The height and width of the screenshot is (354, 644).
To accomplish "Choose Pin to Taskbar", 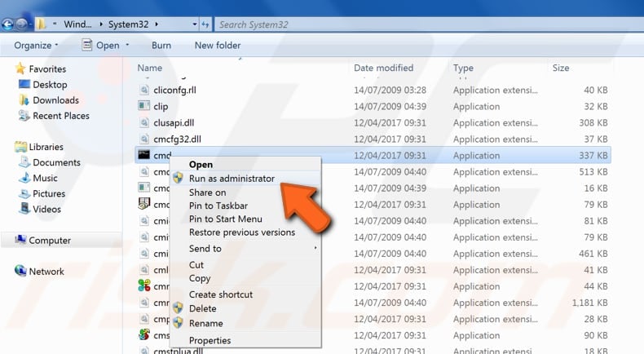I will pos(218,206).
